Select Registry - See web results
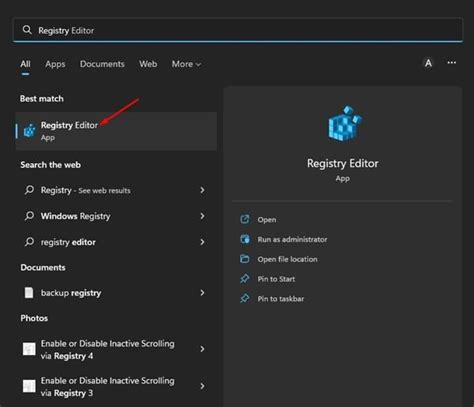 click(85, 190)
